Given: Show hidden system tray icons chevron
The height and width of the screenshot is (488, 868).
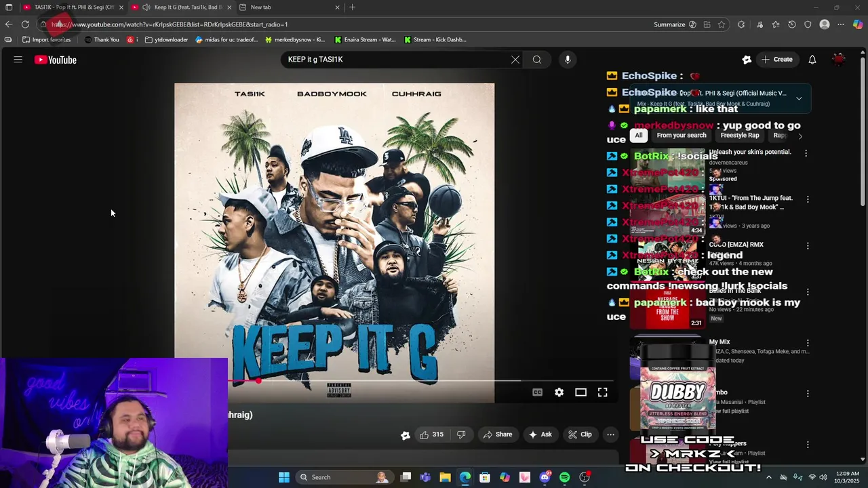Looking at the screenshot, I should [x=768, y=477].
